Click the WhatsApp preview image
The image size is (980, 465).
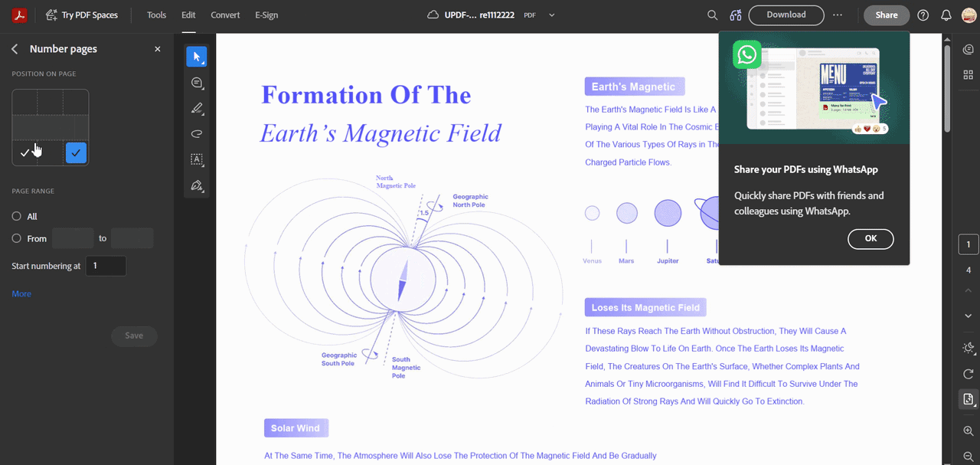click(815, 87)
